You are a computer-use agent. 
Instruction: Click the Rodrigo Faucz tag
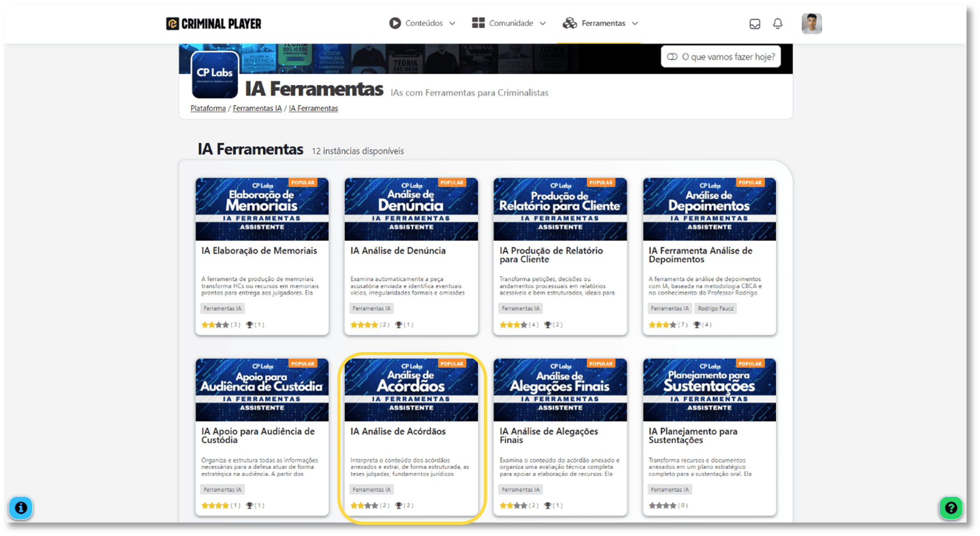pyautogui.click(x=715, y=308)
